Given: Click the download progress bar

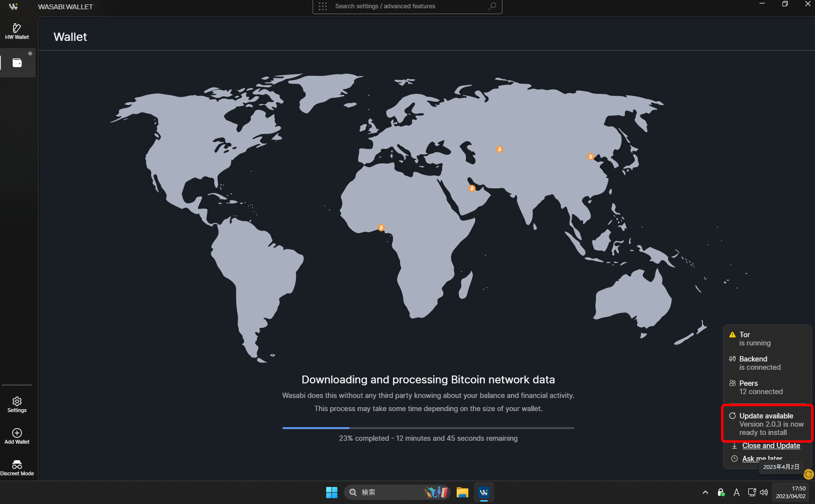Looking at the screenshot, I should click(428, 428).
